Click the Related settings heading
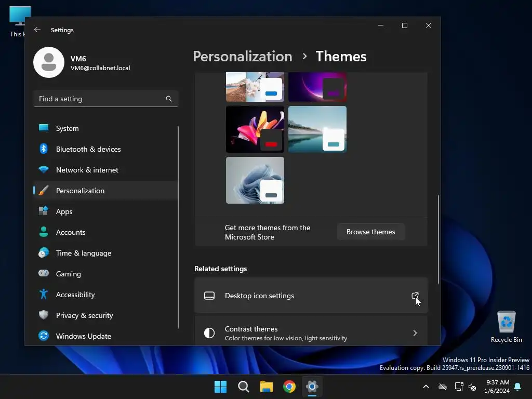 point(220,269)
